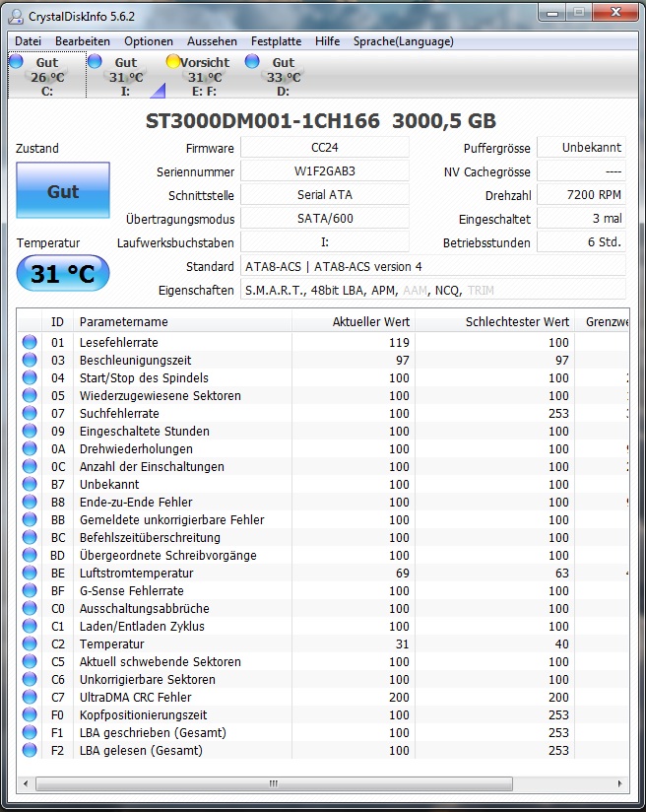Click status orb of Anzahl der Einschaltungen row
The height and width of the screenshot is (812, 646).
[30, 466]
